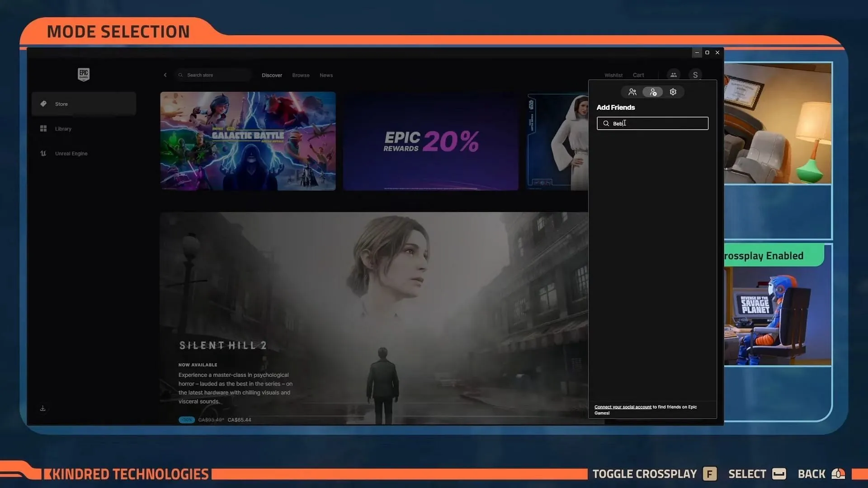The image size is (868, 488).
Task: Click the Unreal Engine logo icon
Action: coord(43,154)
